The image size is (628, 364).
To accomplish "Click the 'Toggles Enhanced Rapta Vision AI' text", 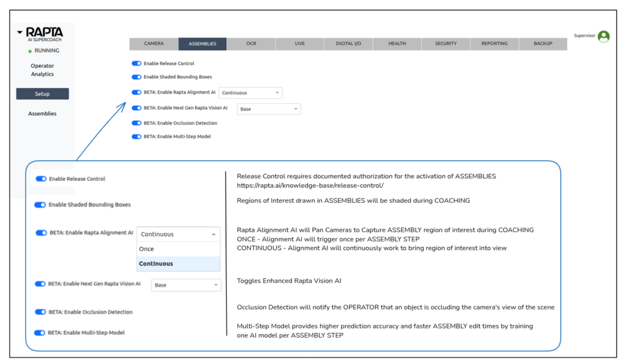I will (289, 281).
